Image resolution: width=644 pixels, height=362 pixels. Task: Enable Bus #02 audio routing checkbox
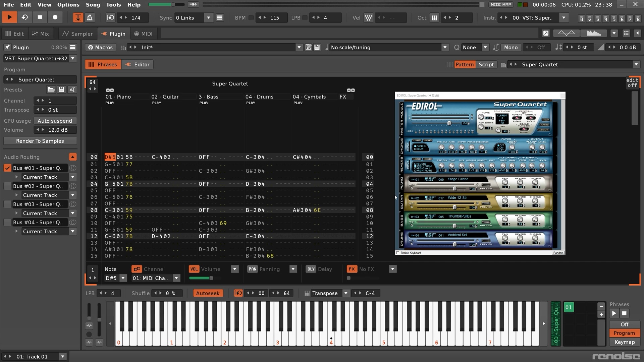click(7, 186)
